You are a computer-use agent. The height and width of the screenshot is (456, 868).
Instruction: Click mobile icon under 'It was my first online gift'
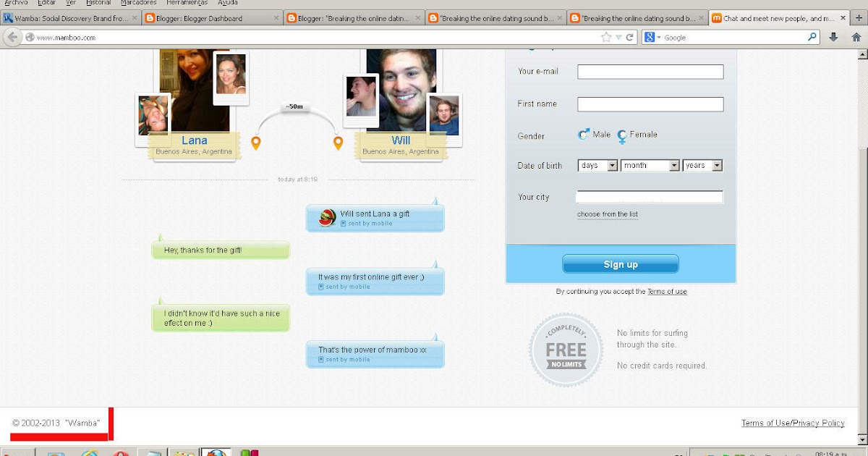point(320,287)
